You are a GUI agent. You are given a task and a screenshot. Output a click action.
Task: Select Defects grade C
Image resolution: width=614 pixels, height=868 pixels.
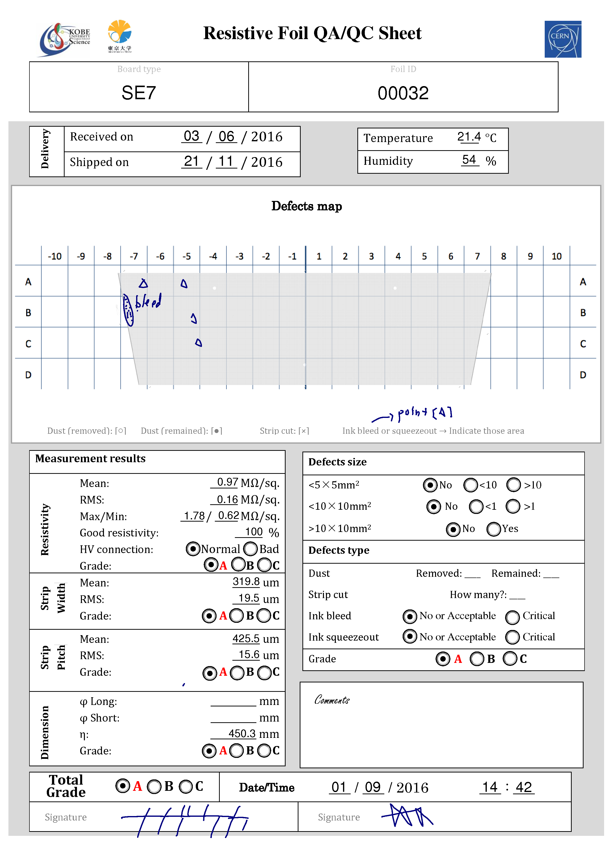(510, 658)
